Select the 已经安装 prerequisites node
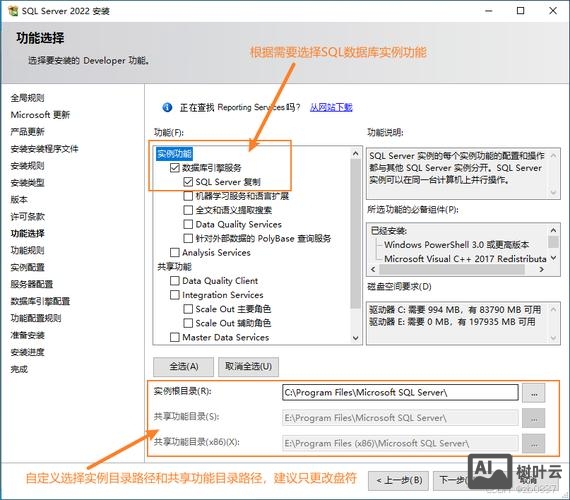The width and height of the screenshot is (570, 500). (x=389, y=231)
